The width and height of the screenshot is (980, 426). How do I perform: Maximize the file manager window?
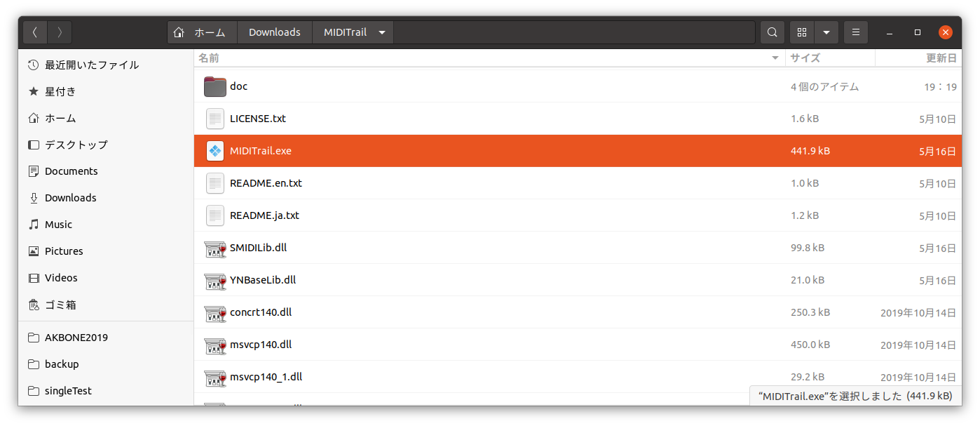918,32
